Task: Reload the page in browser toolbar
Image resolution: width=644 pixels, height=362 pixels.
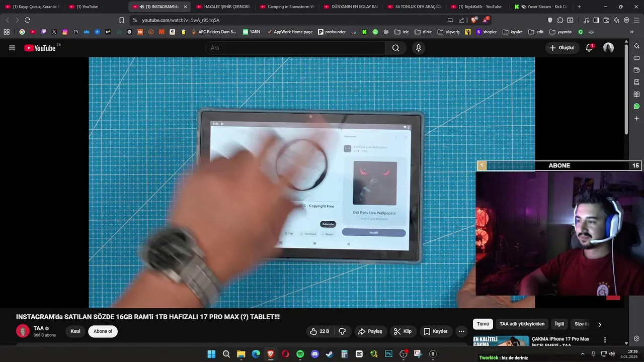Action: 27,20
